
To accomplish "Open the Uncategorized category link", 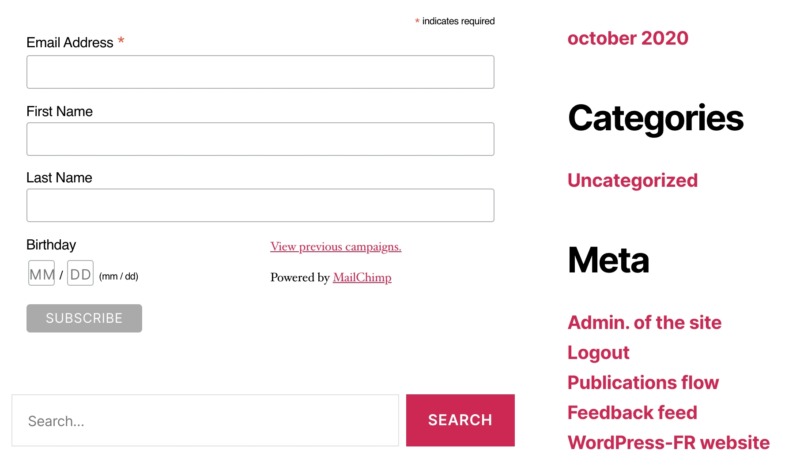I will pos(632,181).
